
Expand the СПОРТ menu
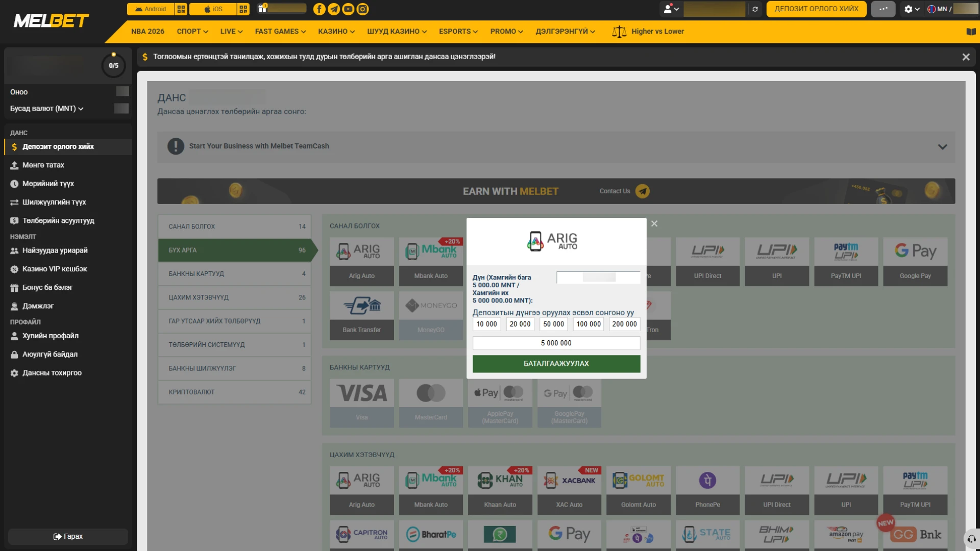[192, 32]
